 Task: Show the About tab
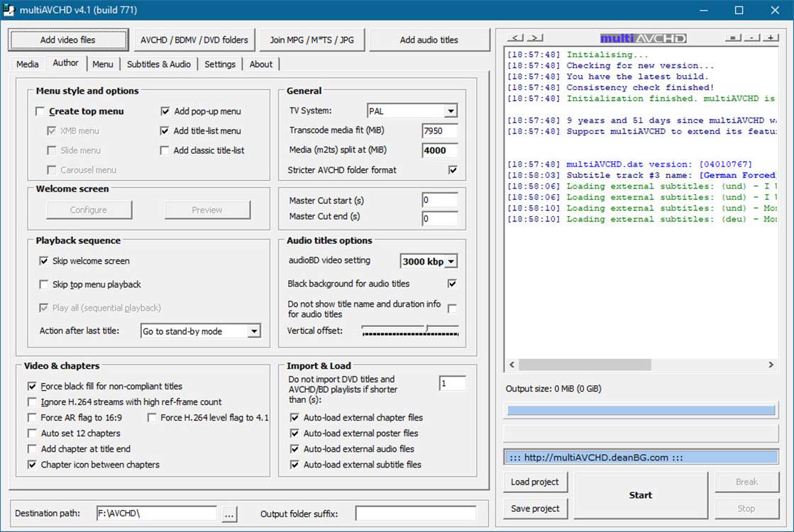[x=261, y=65]
